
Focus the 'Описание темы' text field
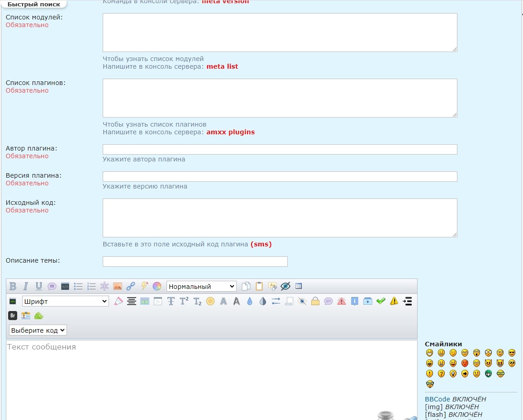pos(195,261)
